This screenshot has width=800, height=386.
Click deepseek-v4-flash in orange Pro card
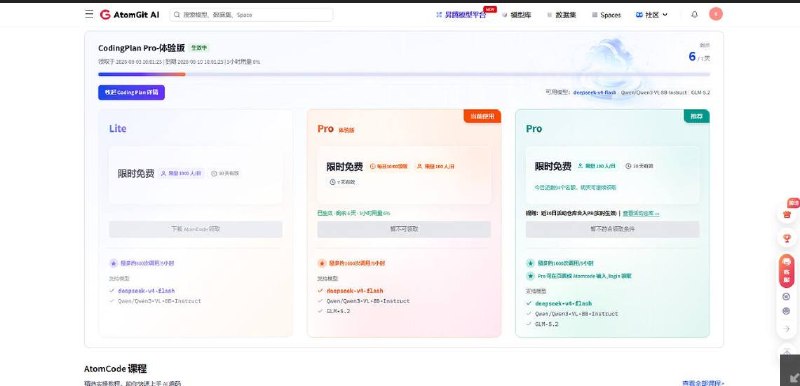pyautogui.click(x=355, y=291)
